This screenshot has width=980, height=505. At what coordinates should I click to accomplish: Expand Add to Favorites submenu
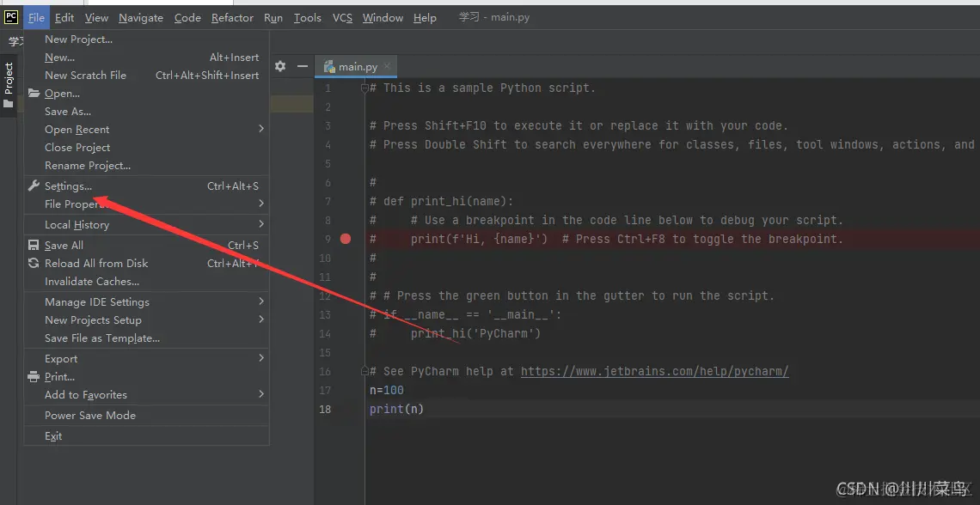[x=146, y=395]
